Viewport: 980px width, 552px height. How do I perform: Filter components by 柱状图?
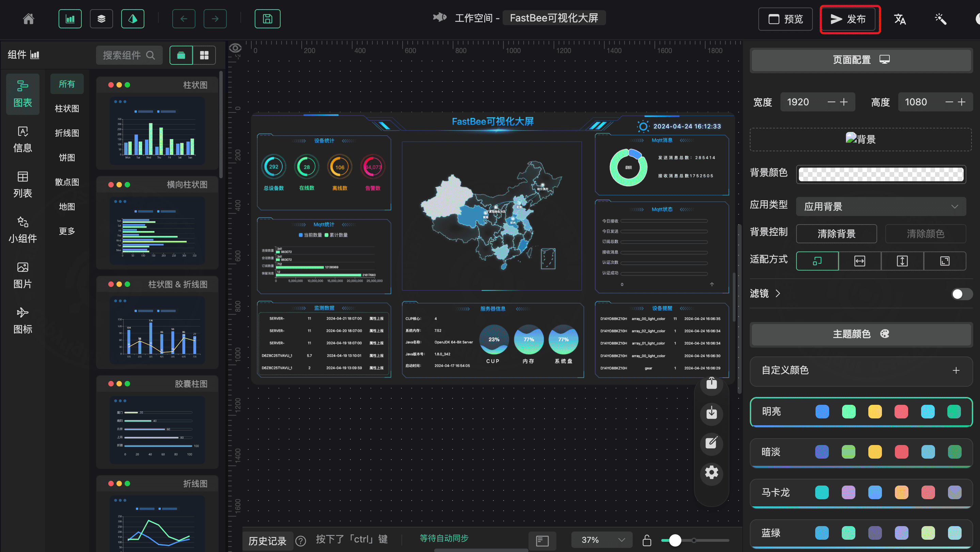(x=67, y=108)
